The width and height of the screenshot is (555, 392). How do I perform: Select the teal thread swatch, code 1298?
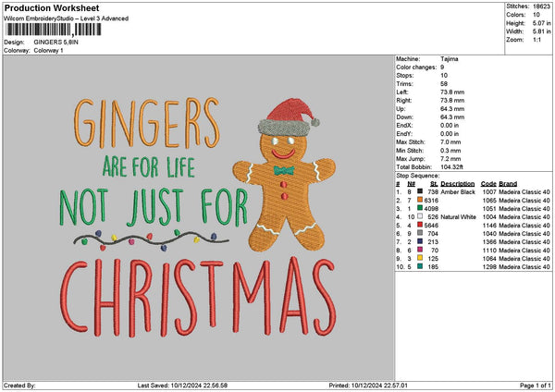point(421,266)
